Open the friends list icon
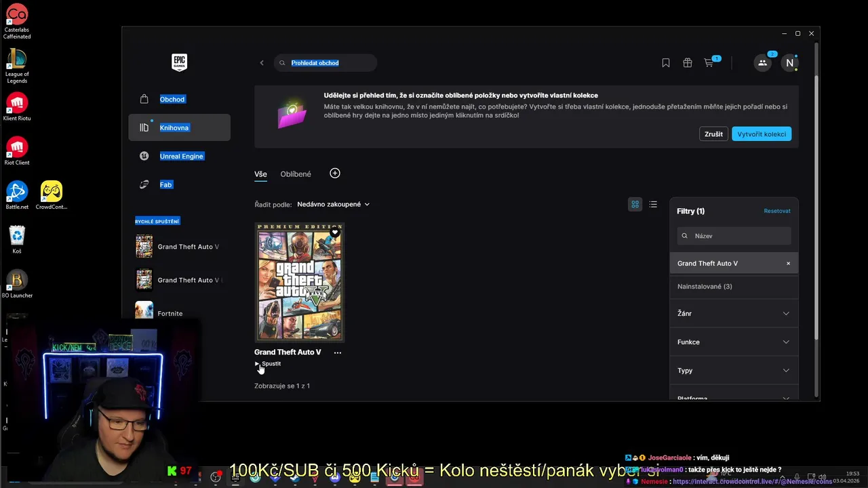The image size is (868, 488). [x=763, y=62]
